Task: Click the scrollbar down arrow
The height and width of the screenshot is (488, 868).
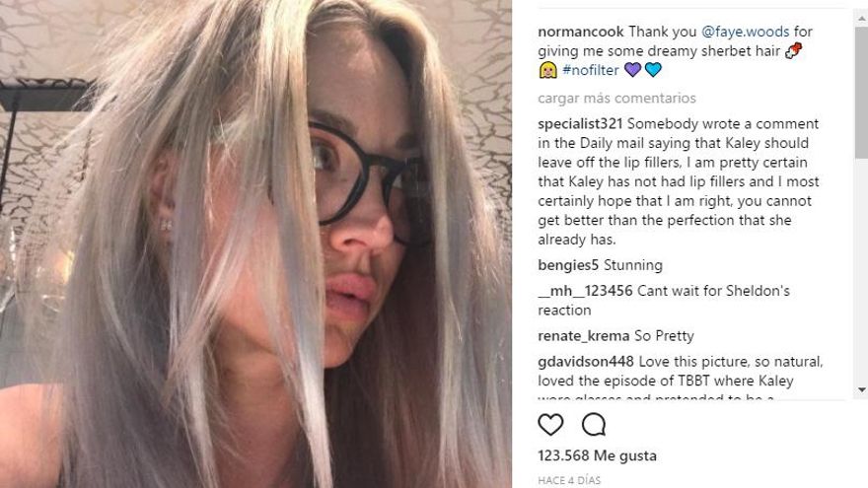Action: (861, 390)
